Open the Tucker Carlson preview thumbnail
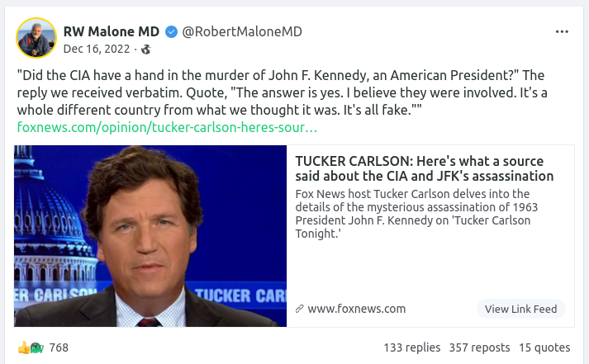589x364 pixels. [150, 236]
